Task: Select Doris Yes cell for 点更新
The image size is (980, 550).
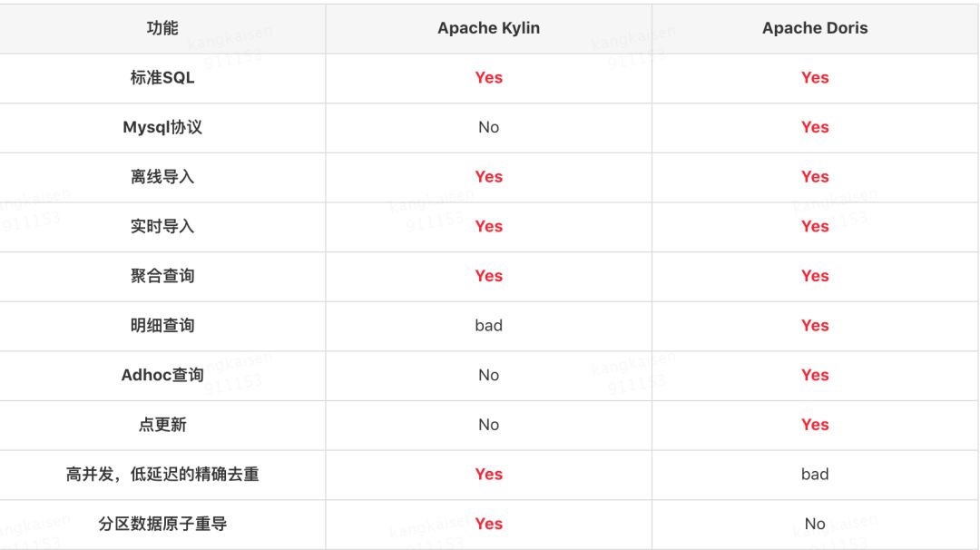Action: click(815, 425)
